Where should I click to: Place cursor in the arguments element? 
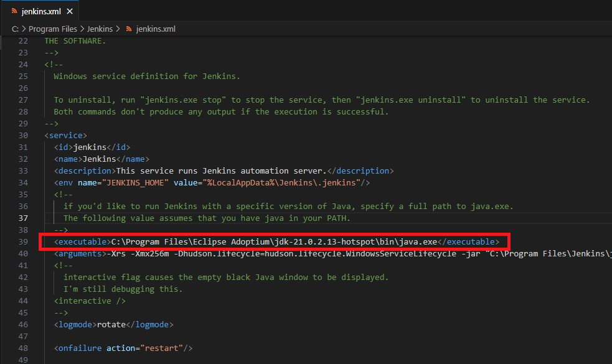coord(187,253)
